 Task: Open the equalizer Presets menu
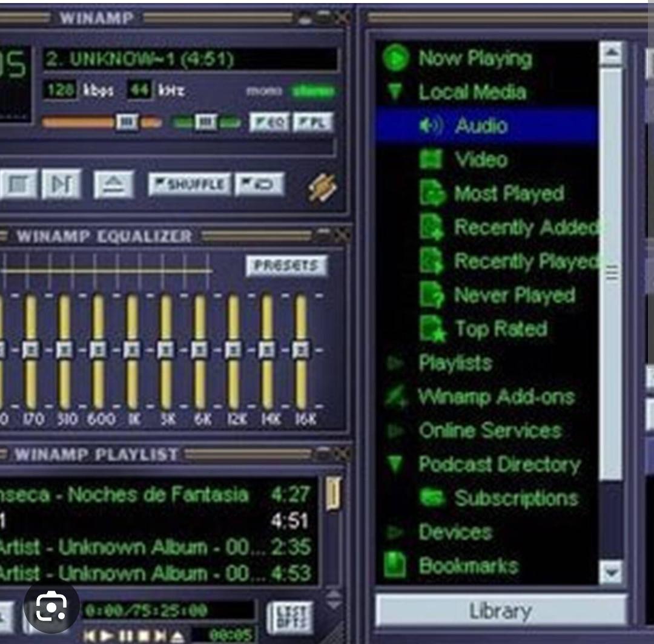(x=286, y=265)
